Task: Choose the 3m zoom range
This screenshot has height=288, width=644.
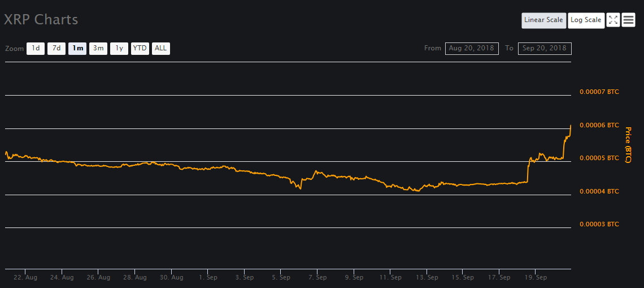Action: [98, 49]
